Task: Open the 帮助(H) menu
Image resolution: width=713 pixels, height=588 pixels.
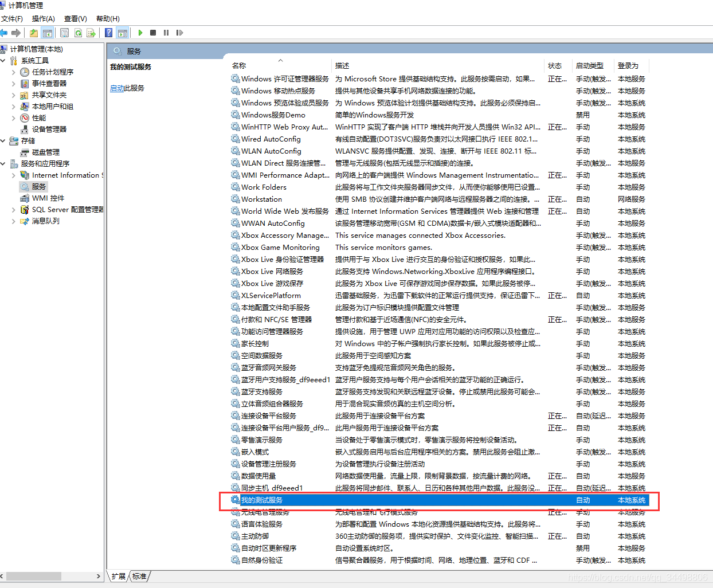Action: click(x=108, y=19)
